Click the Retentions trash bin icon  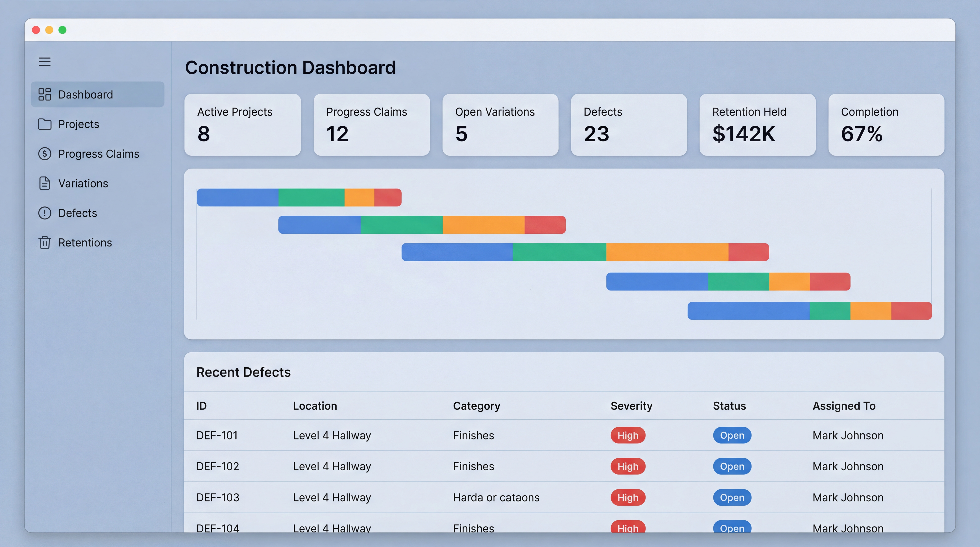tap(45, 242)
